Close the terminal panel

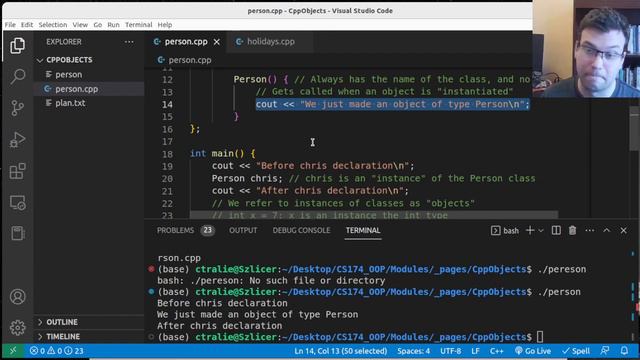[623, 231]
